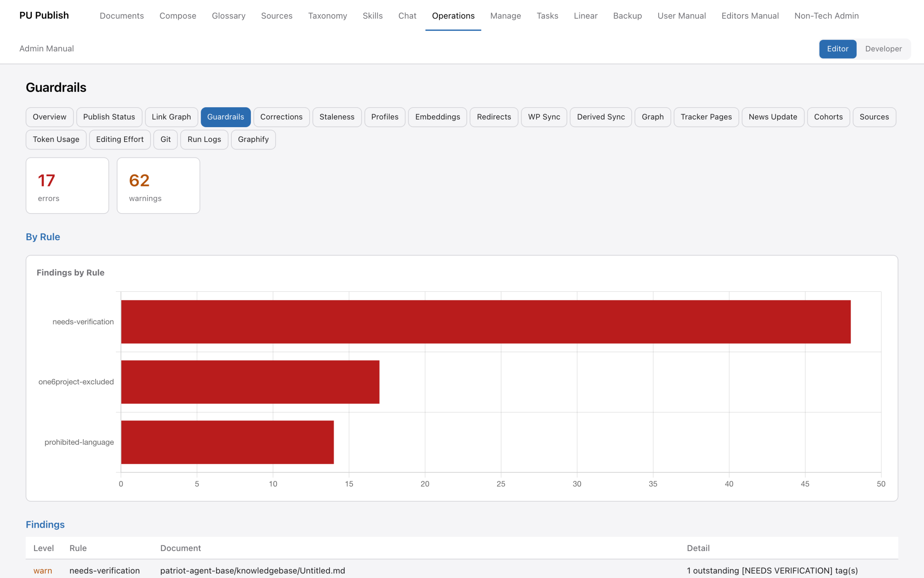Go to Tasks in navigation

click(x=548, y=16)
